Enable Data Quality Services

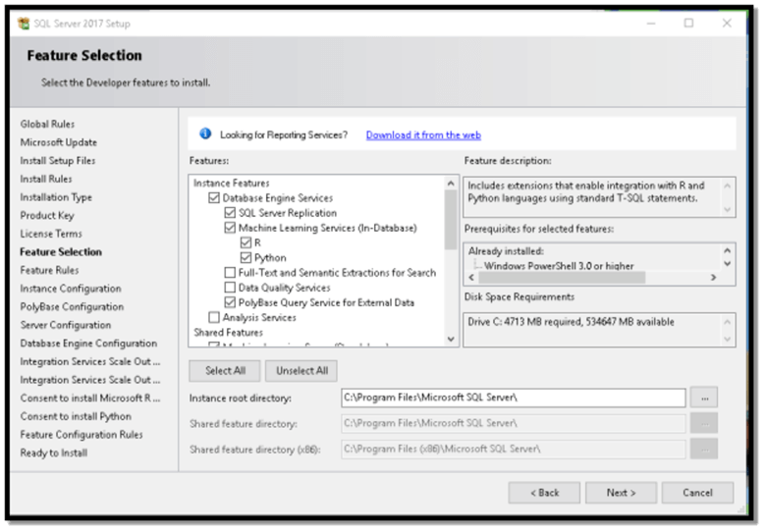230,288
